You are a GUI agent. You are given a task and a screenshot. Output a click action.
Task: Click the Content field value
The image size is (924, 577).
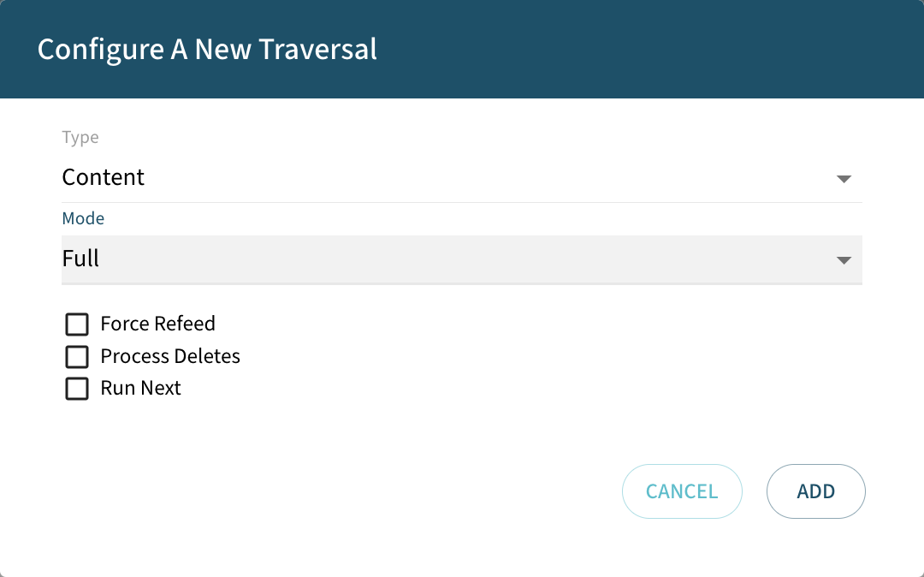coord(104,177)
